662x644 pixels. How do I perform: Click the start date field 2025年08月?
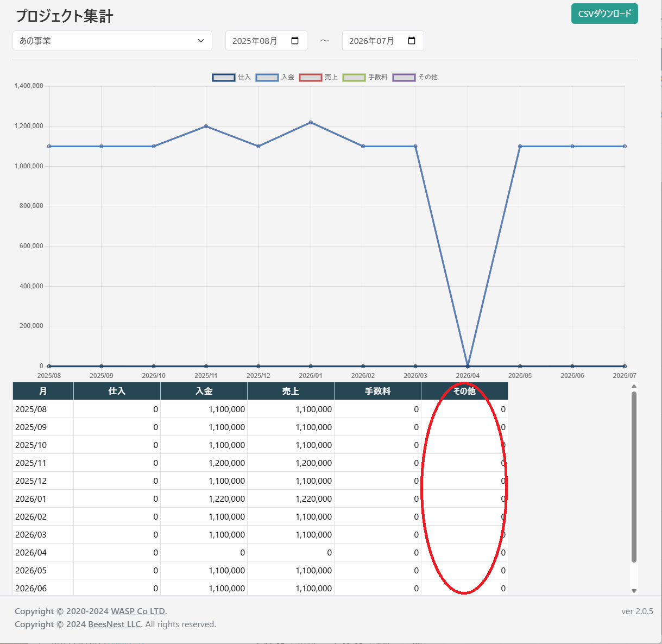[x=255, y=41]
